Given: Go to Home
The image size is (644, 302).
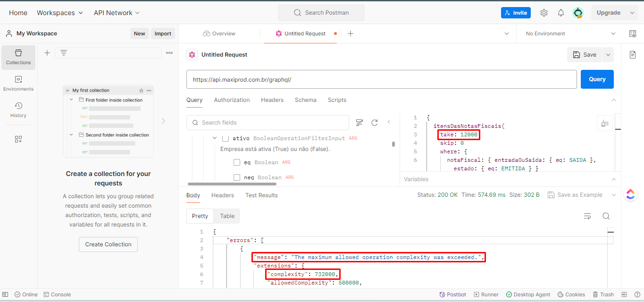Looking at the screenshot, I should click(x=18, y=13).
